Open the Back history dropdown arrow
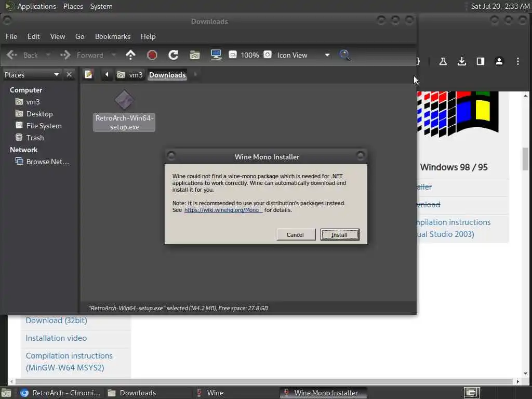The height and width of the screenshot is (399, 532). 48,55
